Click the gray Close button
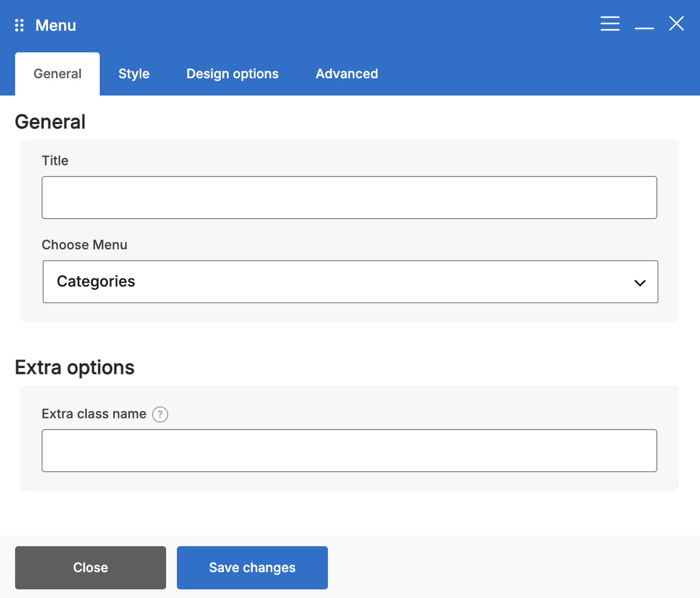Viewport: 700px width, 598px height. (x=91, y=568)
